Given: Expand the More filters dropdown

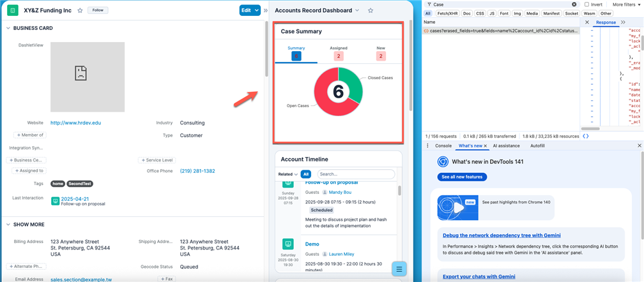Looking at the screenshot, I should point(626,4).
